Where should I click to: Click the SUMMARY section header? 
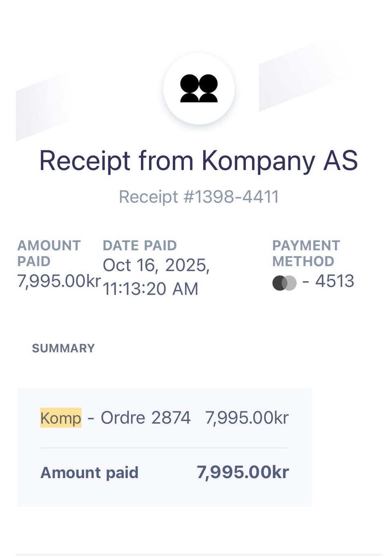point(63,348)
